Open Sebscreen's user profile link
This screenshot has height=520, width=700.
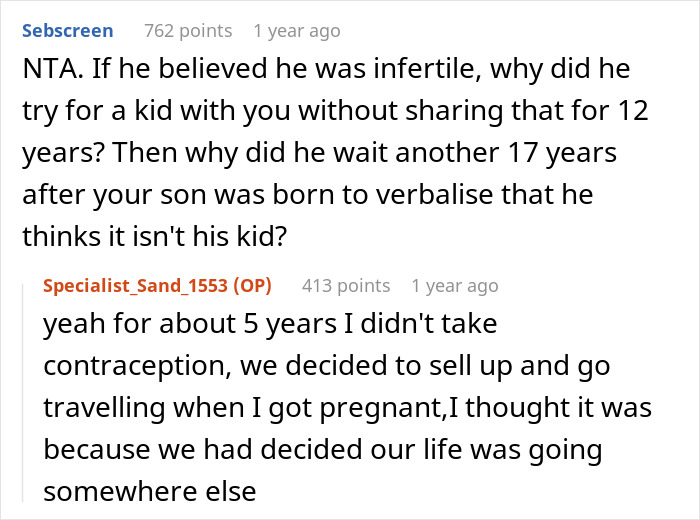pos(67,30)
